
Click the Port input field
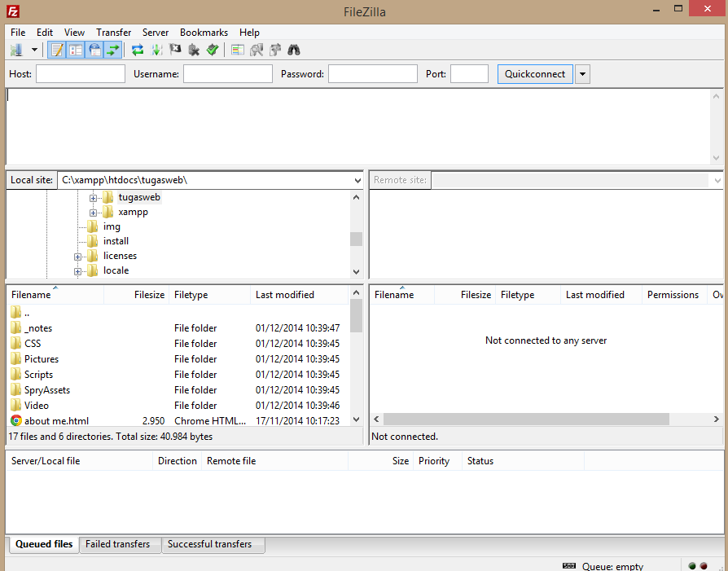click(x=469, y=74)
